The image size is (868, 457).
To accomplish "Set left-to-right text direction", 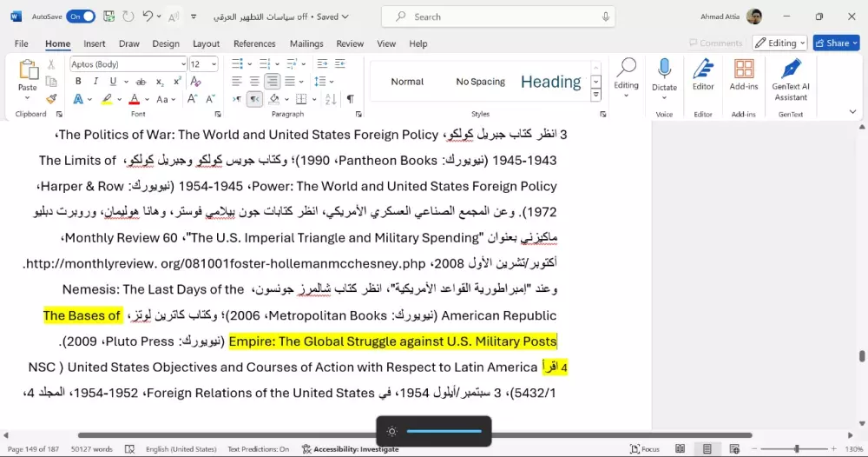I will pyautogui.click(x=237, y=99).
